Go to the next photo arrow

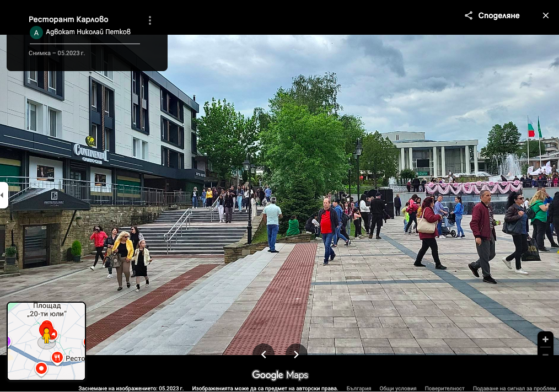(296, 355)
